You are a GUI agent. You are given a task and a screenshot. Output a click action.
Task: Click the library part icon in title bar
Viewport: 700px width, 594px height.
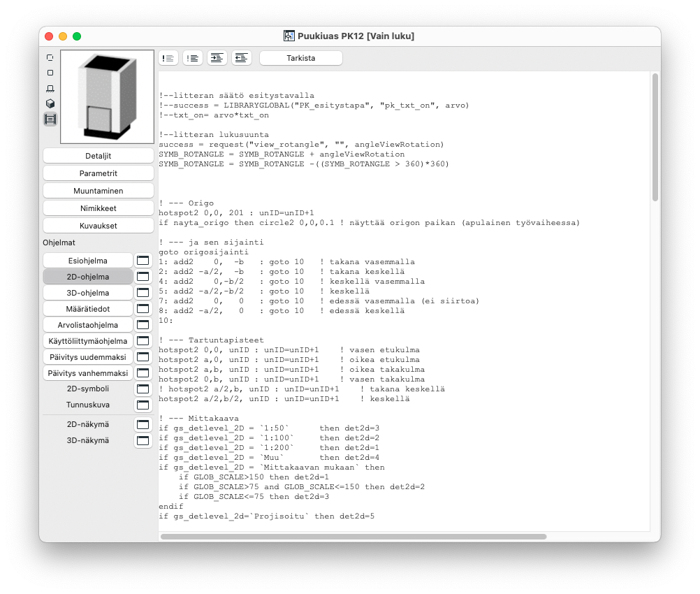click(x=289, y=36)
